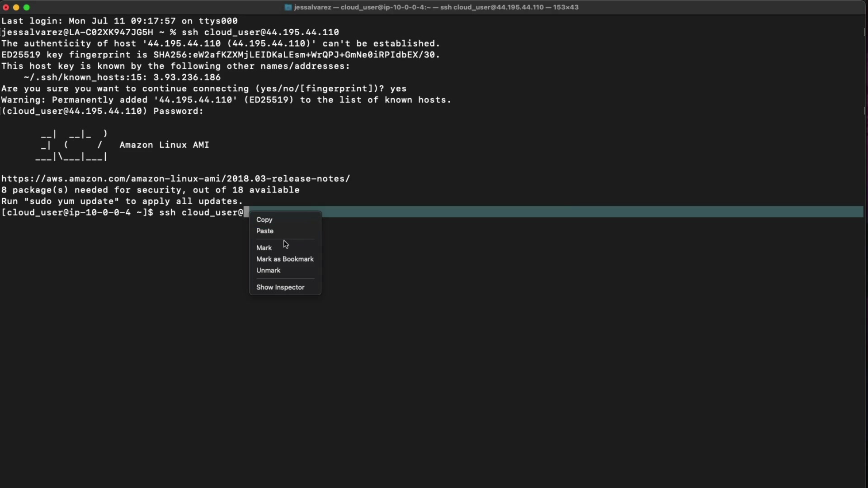Viewport: 868px width, 488px height.
Task: Click the Amazon Linux AMI ASCII logo
Action: pyautogui.click(x=72, y=145)
